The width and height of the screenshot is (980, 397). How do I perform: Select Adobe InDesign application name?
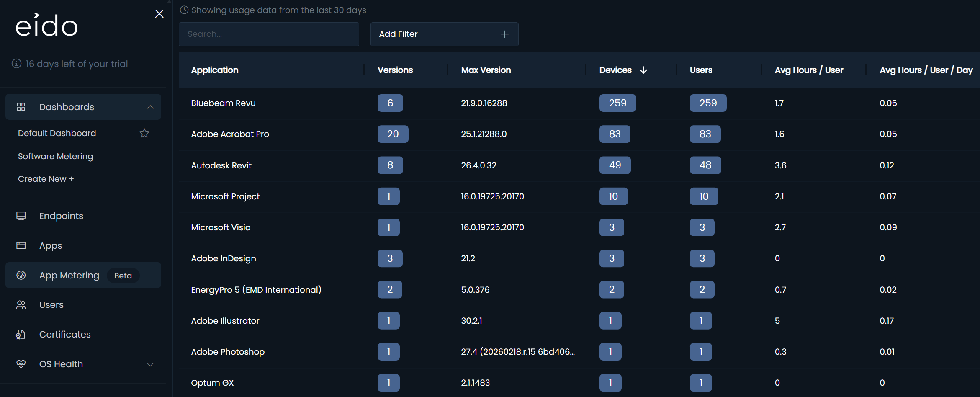(x=224, y=258)
